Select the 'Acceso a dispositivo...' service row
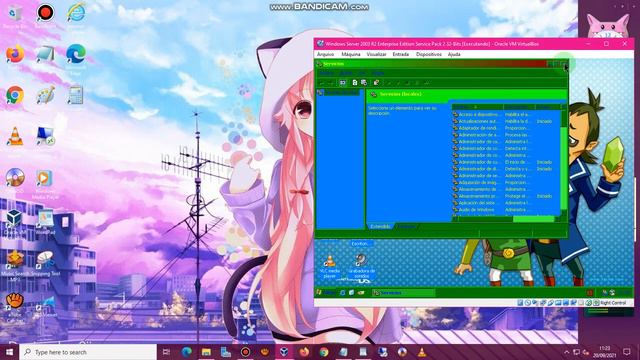The image size is (640, 360). pyautogui.click(x=506, y=115)
